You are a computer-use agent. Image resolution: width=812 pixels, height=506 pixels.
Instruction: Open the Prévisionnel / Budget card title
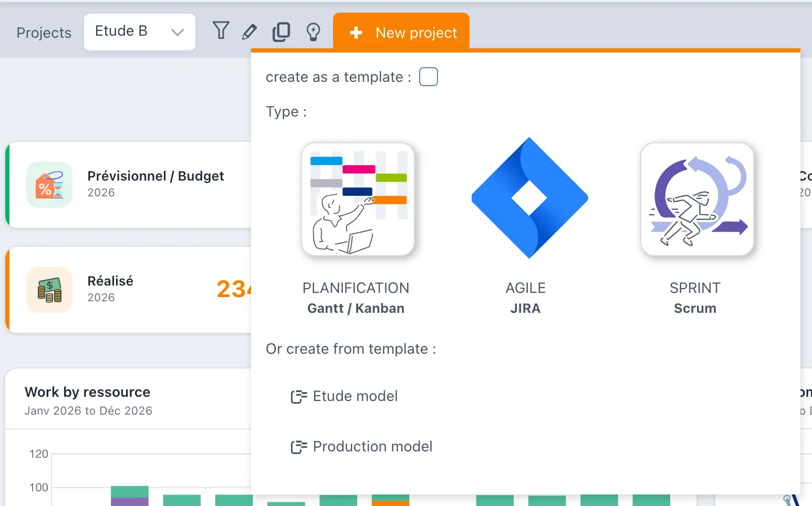coord(155,176)
